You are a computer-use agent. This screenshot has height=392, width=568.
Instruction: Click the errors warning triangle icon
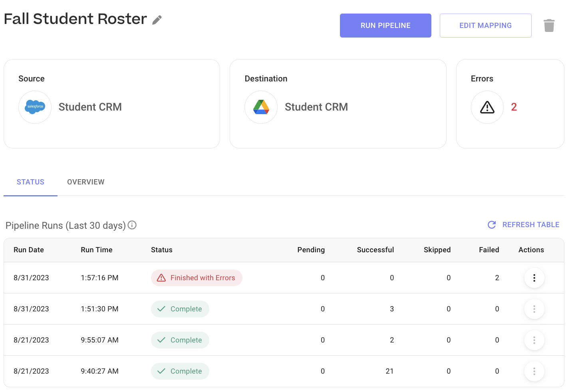pos(487,107)
